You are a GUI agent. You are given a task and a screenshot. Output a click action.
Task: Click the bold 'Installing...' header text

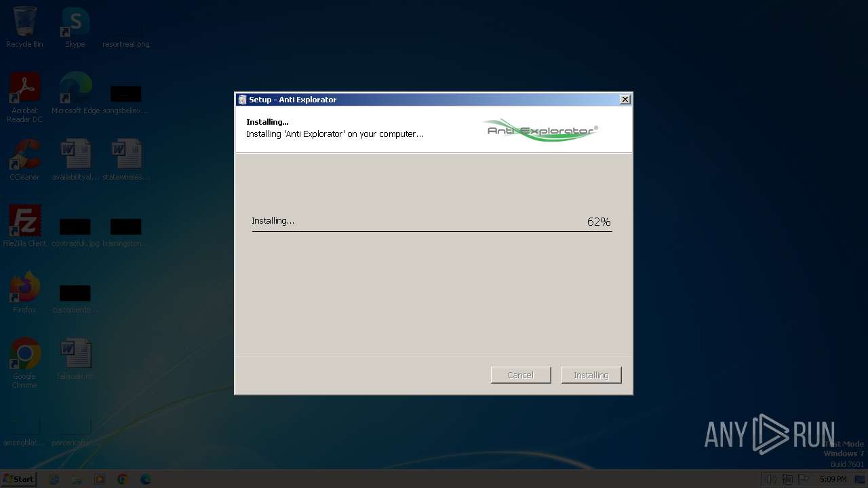pos(267,122)
